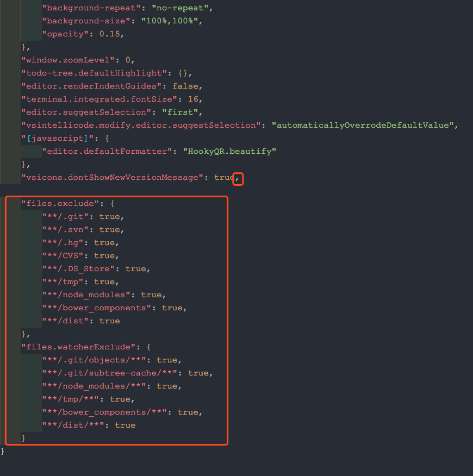Click the "files.watcherExclude" setting key
The image size is (473, 476).
pos(78,347)
